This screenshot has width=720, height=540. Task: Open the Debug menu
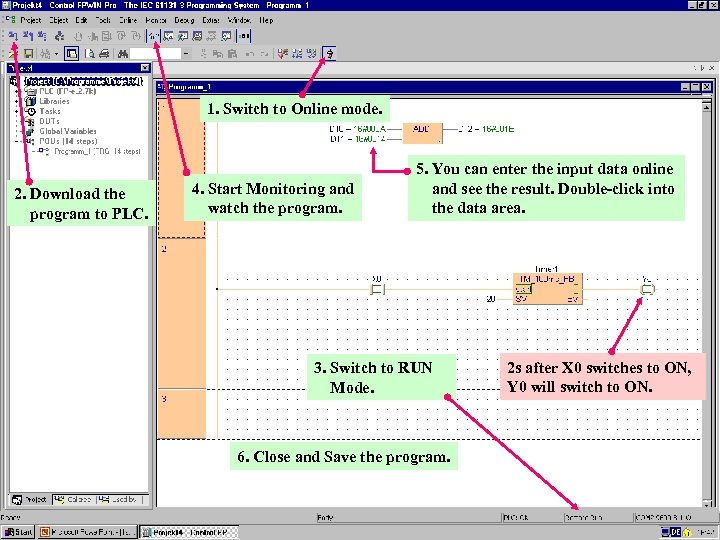click(x=184, y=20)
